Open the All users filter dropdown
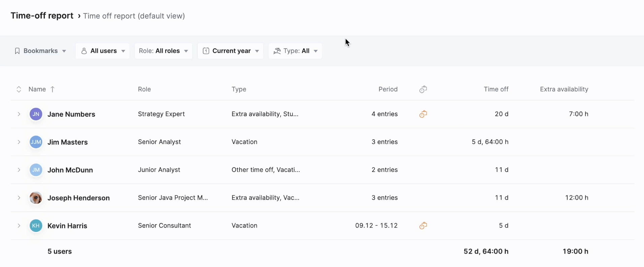644x267 pixels. 103,51
